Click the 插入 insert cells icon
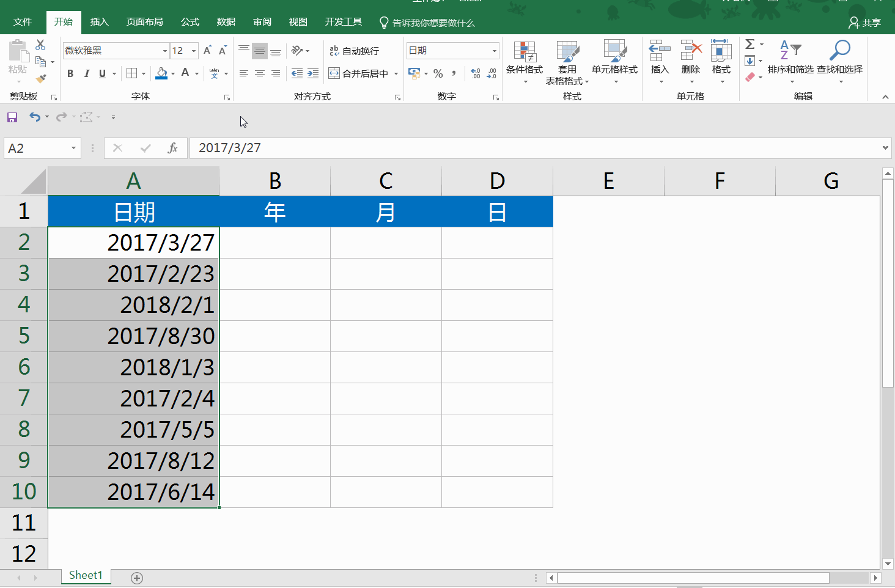895x588 pixels. click(x=660, y=50)
